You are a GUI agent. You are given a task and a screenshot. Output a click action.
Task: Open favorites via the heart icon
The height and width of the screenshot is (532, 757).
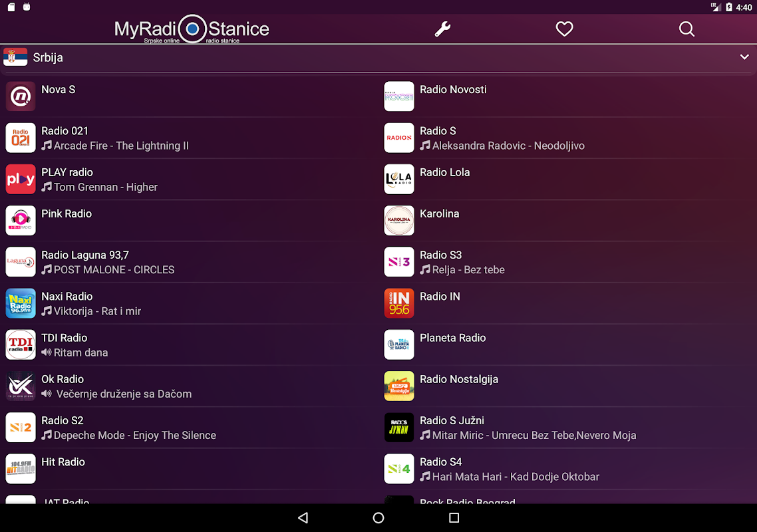(x=564, y=29)
